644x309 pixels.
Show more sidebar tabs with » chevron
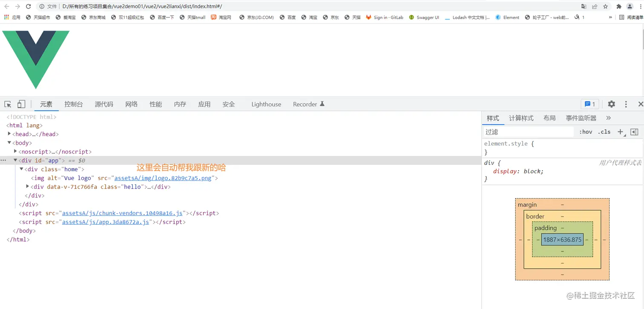pos(608,118)
